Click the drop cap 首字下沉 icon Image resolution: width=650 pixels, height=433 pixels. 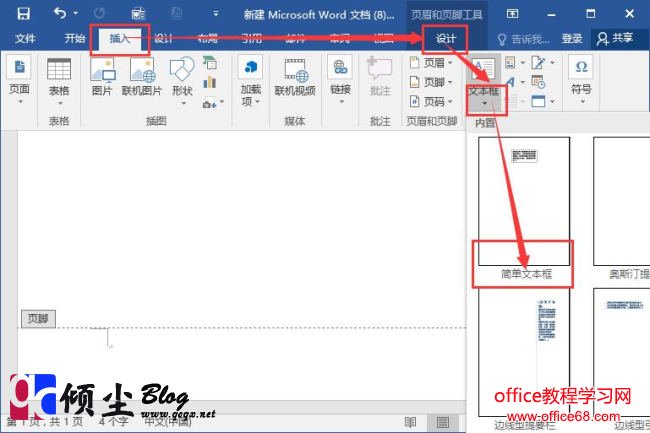[512, 102]
